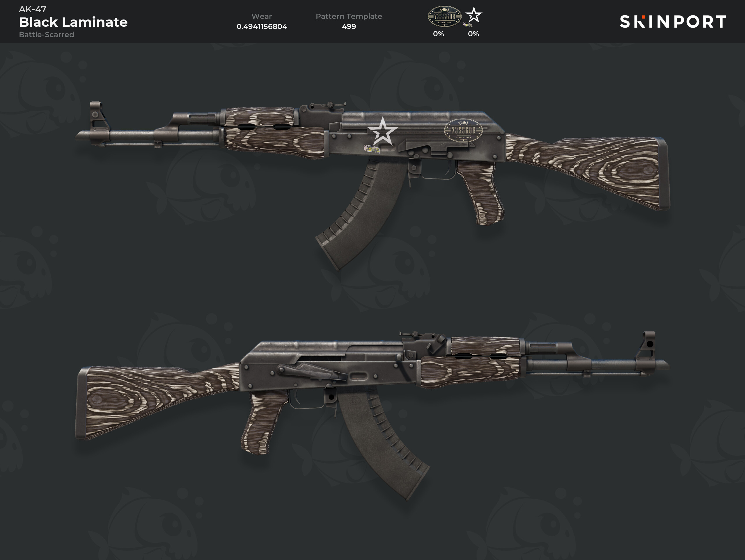Click the 0% wear under the 7355608 sticker
The image size is (745, 560).
coord(438,34)
